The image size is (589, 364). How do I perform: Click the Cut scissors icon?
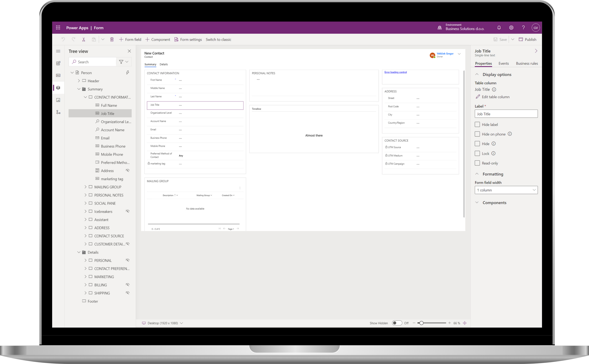84,39
